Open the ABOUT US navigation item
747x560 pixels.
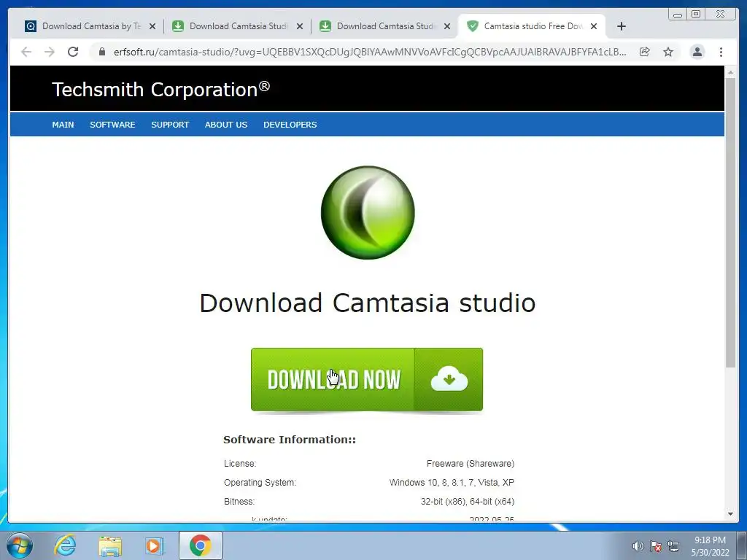pos(226,125)
